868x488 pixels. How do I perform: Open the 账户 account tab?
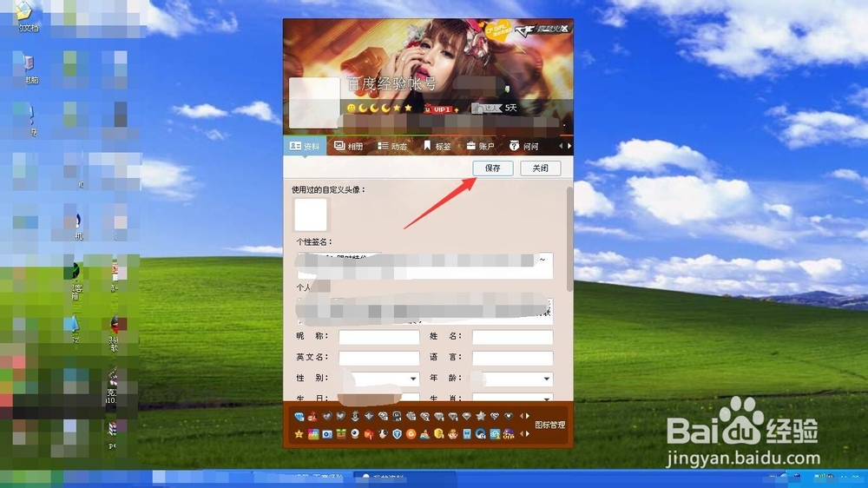point(480,146)
